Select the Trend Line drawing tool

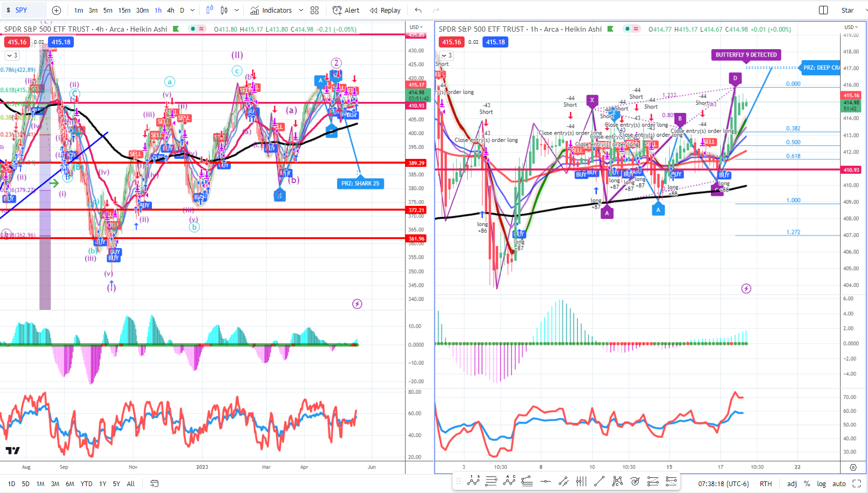(x=599, y=481)
